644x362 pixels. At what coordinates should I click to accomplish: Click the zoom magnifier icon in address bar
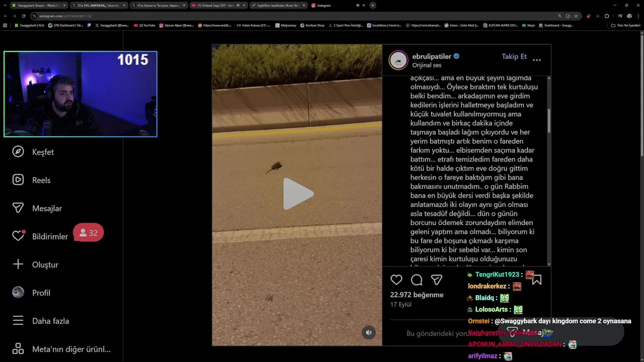coord(559,16)
